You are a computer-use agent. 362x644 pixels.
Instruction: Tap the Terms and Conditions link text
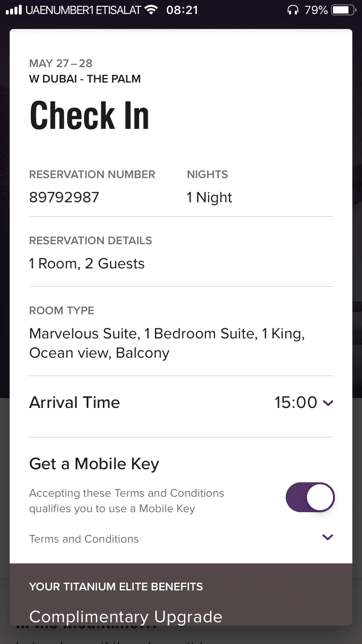coord(84,539)
